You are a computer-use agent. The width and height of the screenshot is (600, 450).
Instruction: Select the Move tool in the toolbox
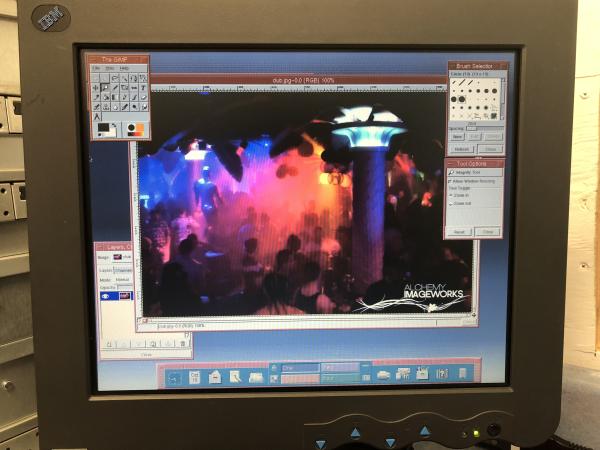(96, 88)
